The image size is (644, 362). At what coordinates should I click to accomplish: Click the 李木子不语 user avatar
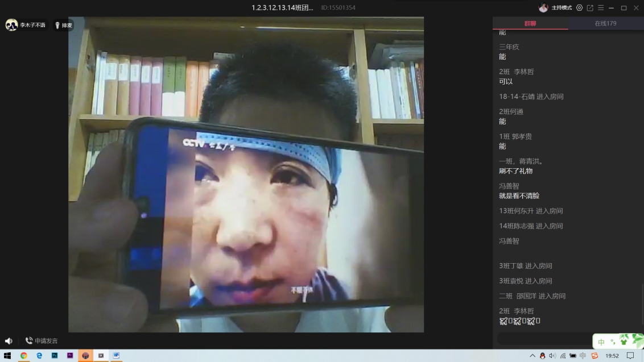tap(11, 25)
